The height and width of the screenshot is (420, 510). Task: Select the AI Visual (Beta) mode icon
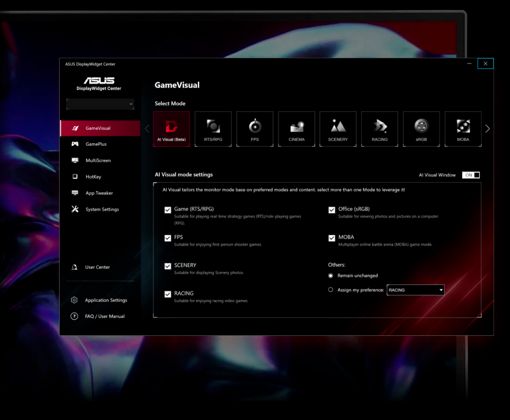pos(171,129)
